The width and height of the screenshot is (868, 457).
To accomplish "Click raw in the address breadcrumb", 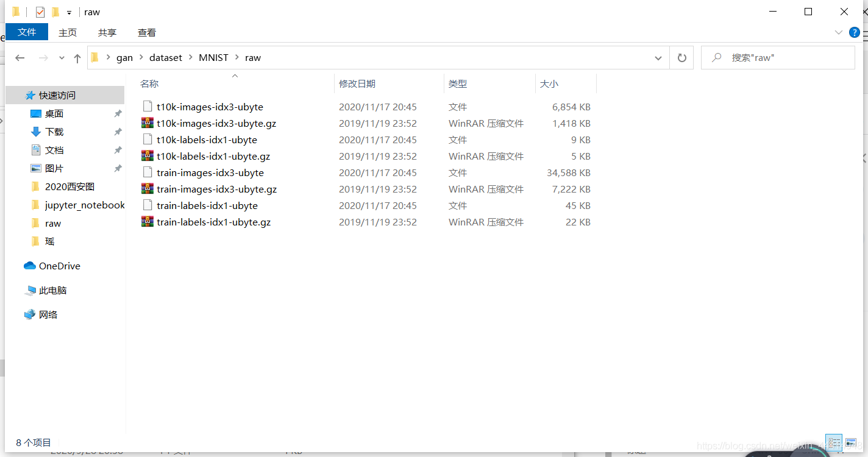I will (253, 58).
